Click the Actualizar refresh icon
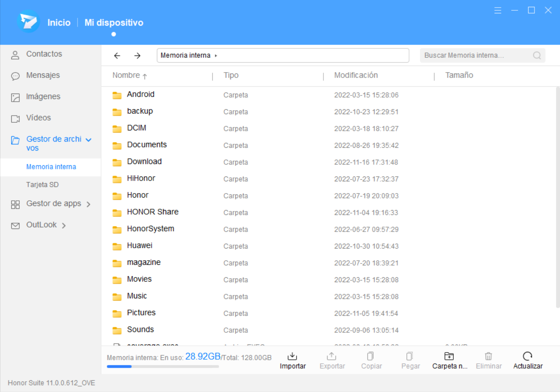Screen dimensions: 560x392 click(528, 357)
